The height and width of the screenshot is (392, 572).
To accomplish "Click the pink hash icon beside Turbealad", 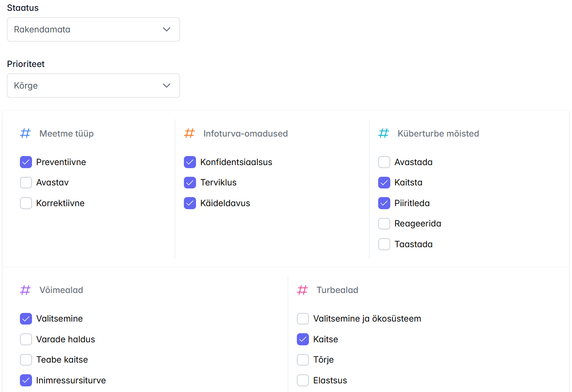I will click(x=302, y=290).
